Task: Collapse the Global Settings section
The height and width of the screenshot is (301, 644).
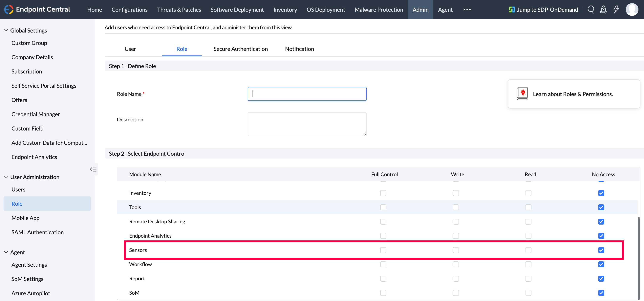Action: pyautogui.click(x=6, y=30)
